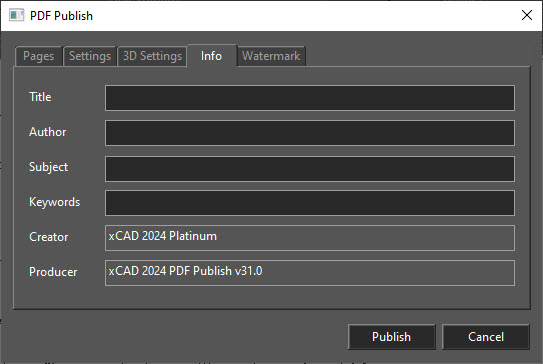Select the Info tab
Image resolution: width=543 pixels, height=364 pixels.
[x=212, y=56]
